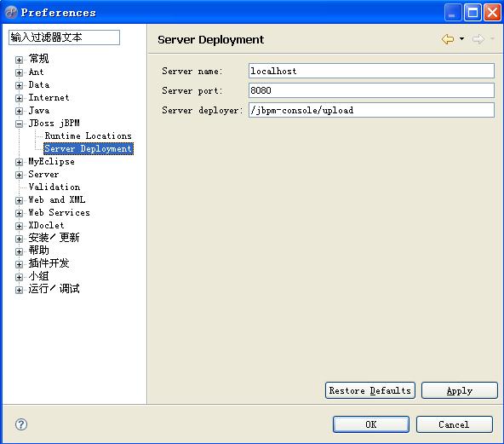The height and width of the screenshot is (444, 504).
Task: Focus the Server port field
Action: pyautogui.click(x=371, y=90)
